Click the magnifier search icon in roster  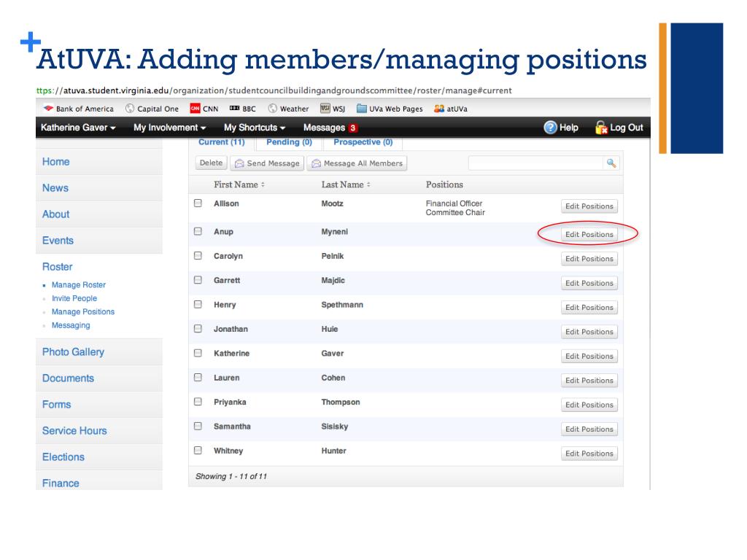[x=611, y=163]
